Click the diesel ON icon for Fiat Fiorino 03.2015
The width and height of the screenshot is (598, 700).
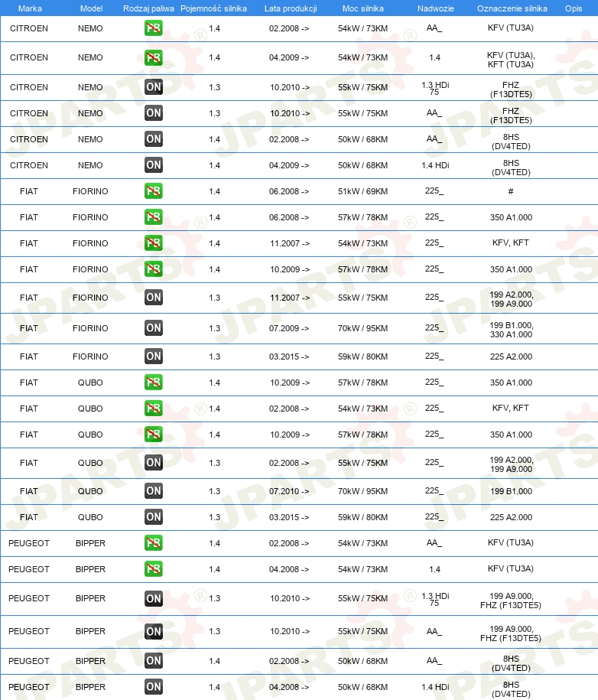154,357
